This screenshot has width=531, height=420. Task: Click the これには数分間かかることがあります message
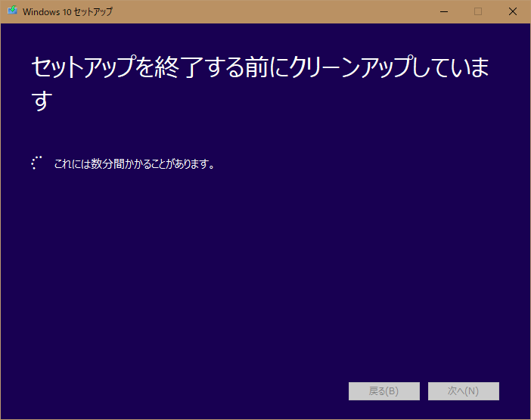click(134, 163)
